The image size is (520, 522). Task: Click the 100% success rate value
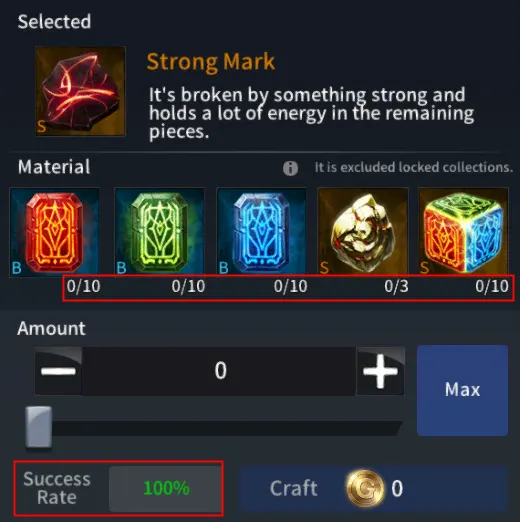(x=166, y=488)
